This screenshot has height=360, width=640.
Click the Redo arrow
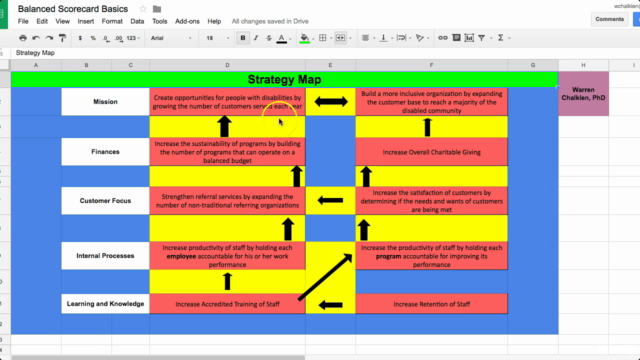coord(49,38)
